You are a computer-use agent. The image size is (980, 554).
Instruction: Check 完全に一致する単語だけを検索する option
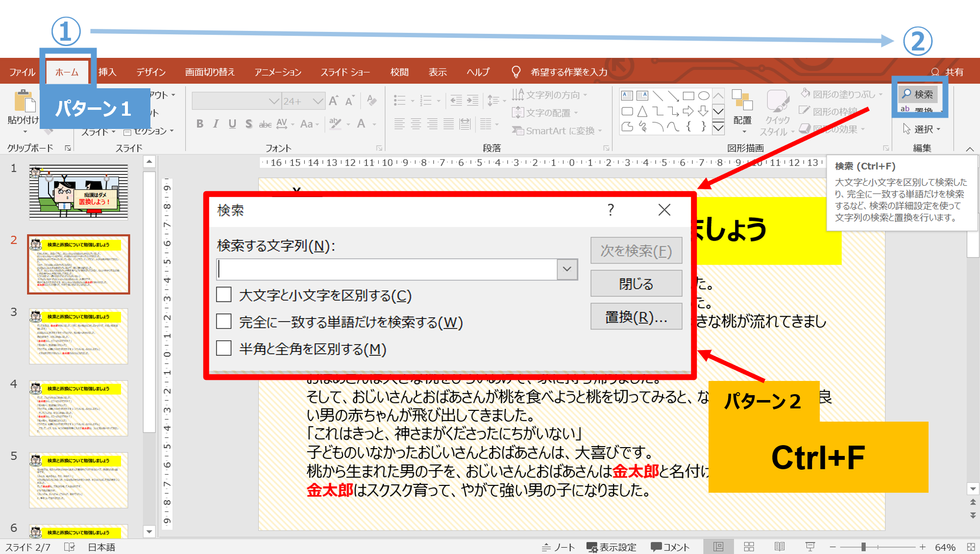(224, 322)
